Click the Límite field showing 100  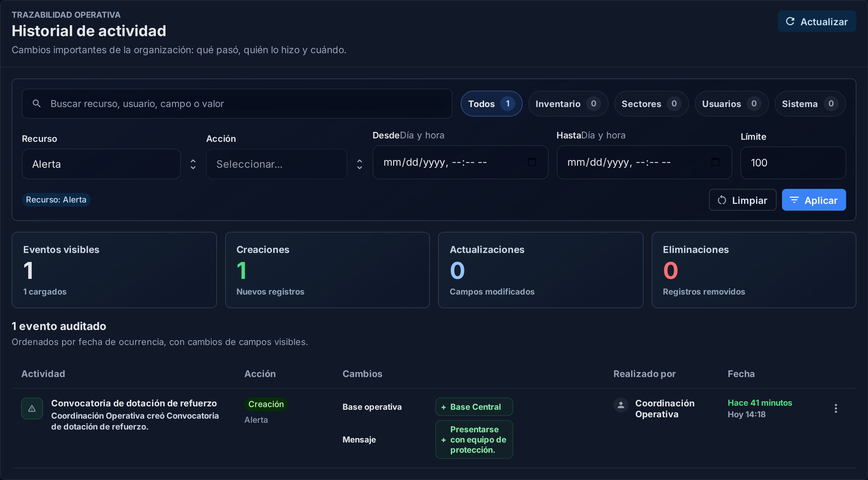pyautogui.click(x=793, y=163)
